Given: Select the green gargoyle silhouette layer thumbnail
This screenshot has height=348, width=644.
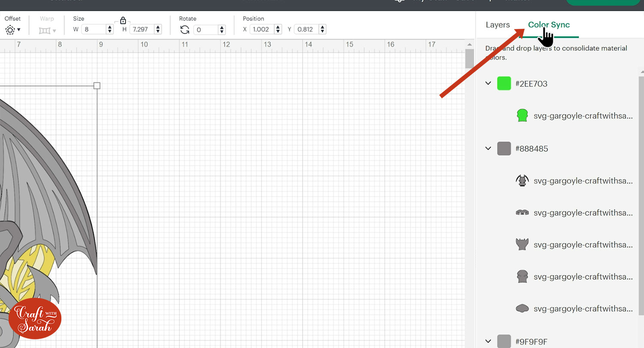Looking at the screenshot, I should coord(522,116).
